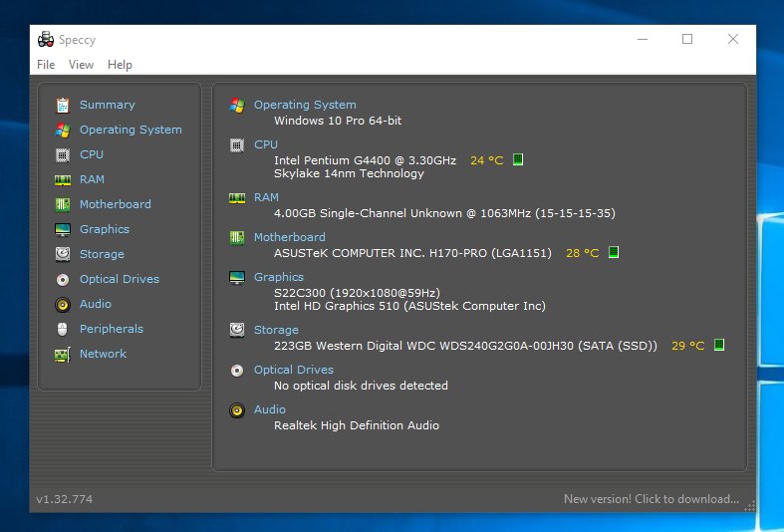The width and height of the screenshot is (784, 532).
Task: Open the Operating System heading link
Action: 305,105
